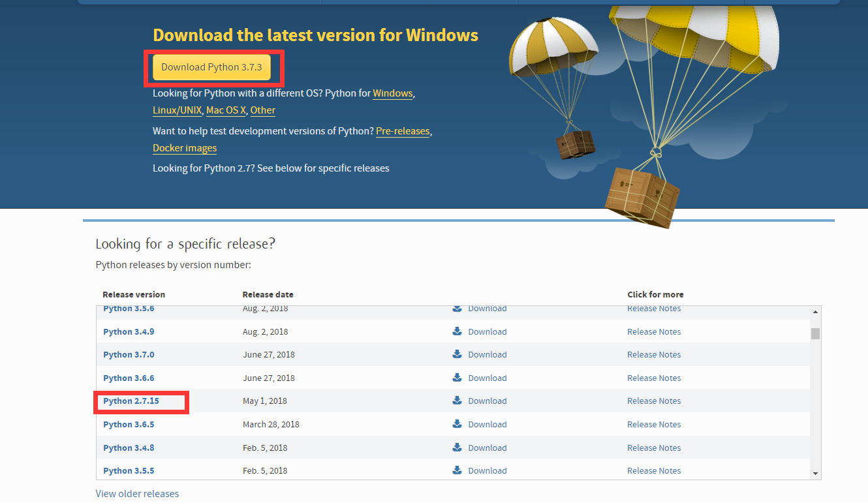The width and height of the screenshot is (868, 503).
Task: Click Download text link for Python 3.6.5
Action: tap(488, 424)
